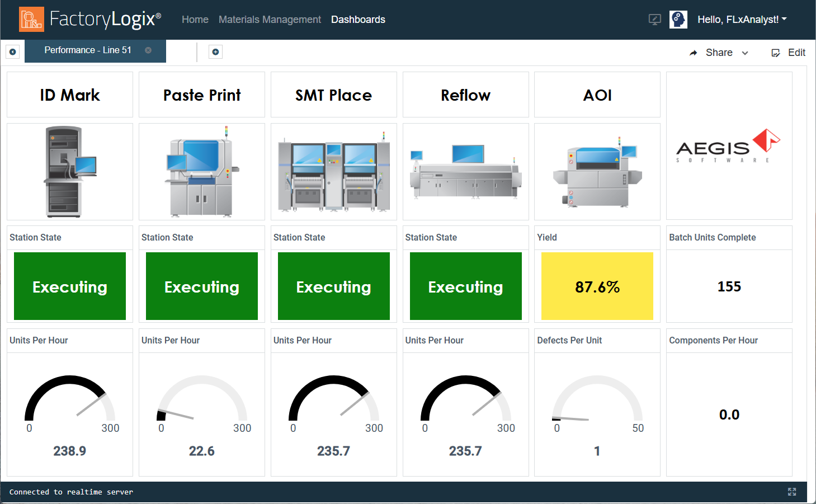The height and width of the screenshot is (504, 816).
Task: Click the Connected to realtime server status bar
Action: point(71,492)
